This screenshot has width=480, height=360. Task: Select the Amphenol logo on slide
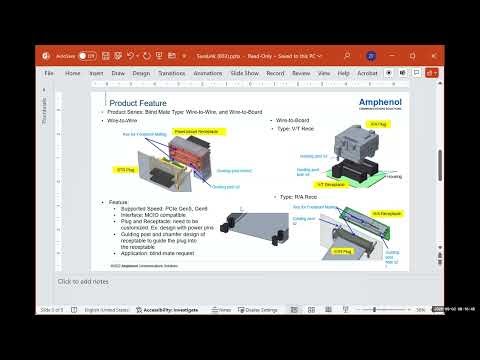[380, 104]
